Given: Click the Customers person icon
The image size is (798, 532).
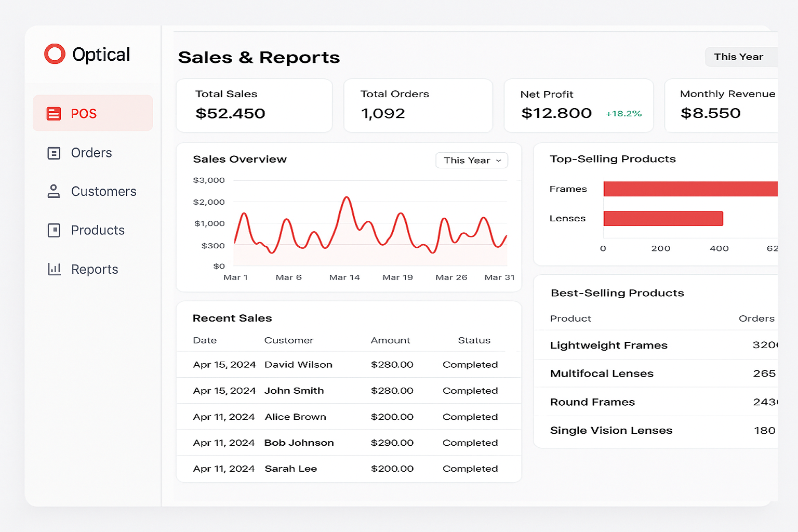Looking at the screenshot, I should pyautogui.click(x=54, y=191).
